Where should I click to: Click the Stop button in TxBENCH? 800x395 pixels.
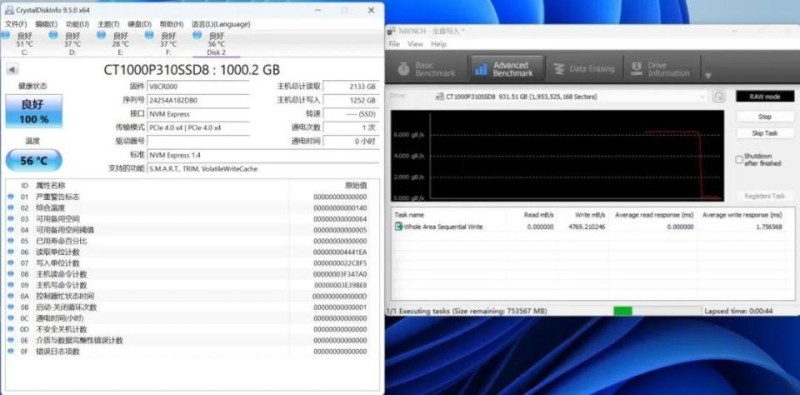coord(764,117)
